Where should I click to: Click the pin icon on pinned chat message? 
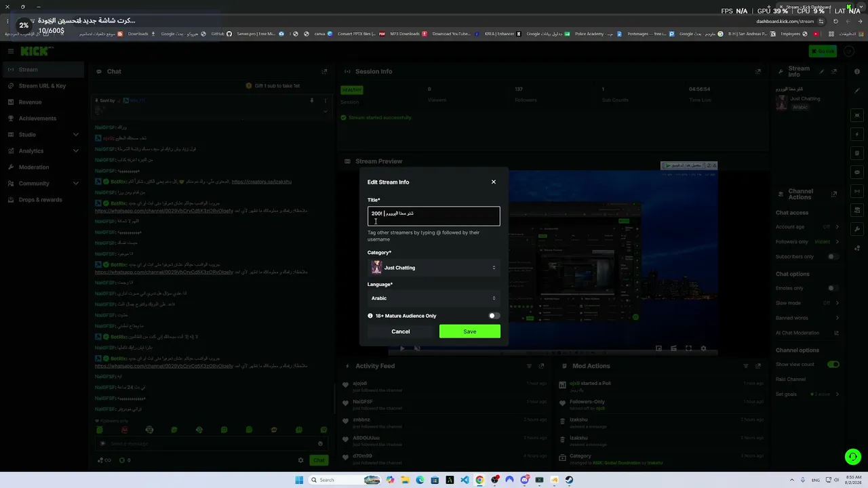pos(312,101)
